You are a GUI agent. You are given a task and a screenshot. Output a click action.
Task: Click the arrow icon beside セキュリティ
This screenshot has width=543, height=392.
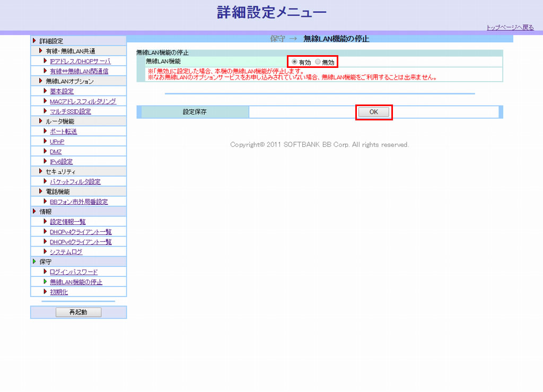pos(41,172)
